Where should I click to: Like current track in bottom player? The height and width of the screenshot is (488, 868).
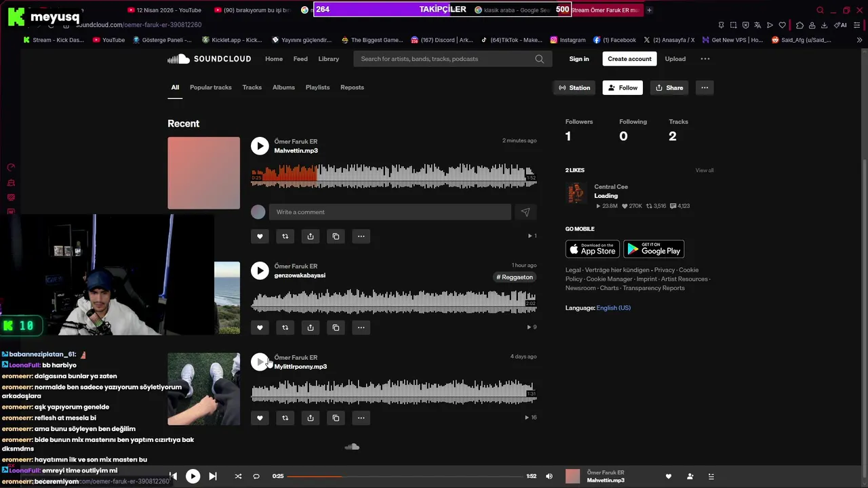click(669, 476)
